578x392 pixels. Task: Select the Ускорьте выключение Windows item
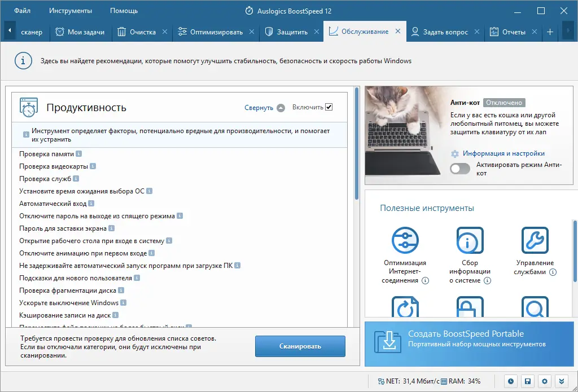tap(69, 303)
